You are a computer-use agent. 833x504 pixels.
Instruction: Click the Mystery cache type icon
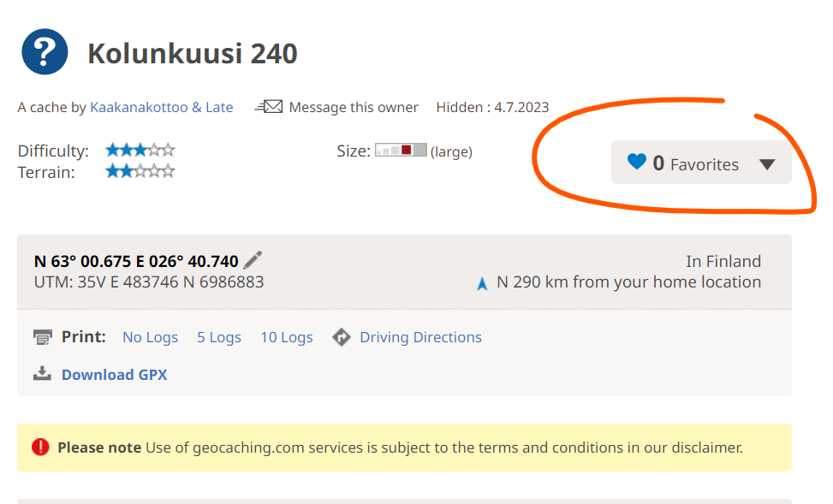click(x=43, y=50)
